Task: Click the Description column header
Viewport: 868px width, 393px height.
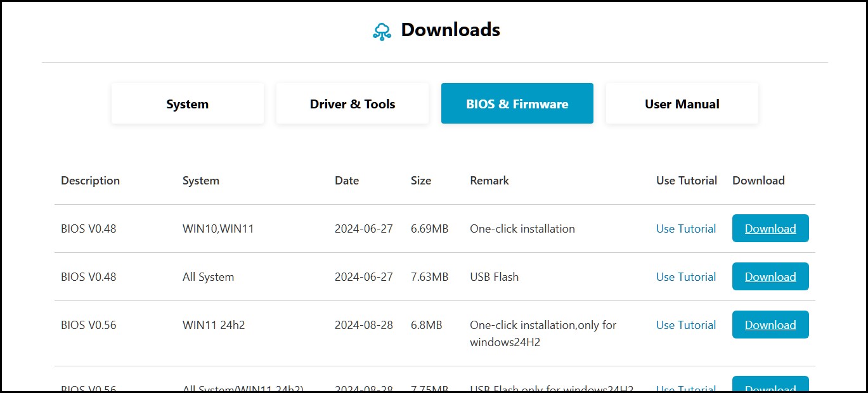Action: [x=90, y=181]
